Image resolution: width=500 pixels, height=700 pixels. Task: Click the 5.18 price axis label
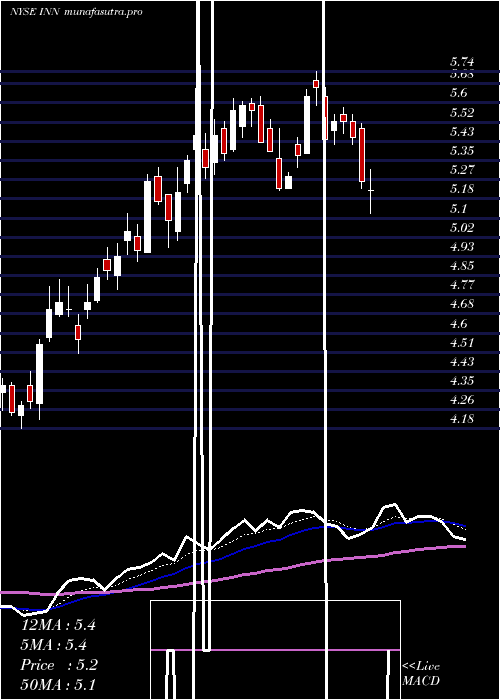pos(462,189)
